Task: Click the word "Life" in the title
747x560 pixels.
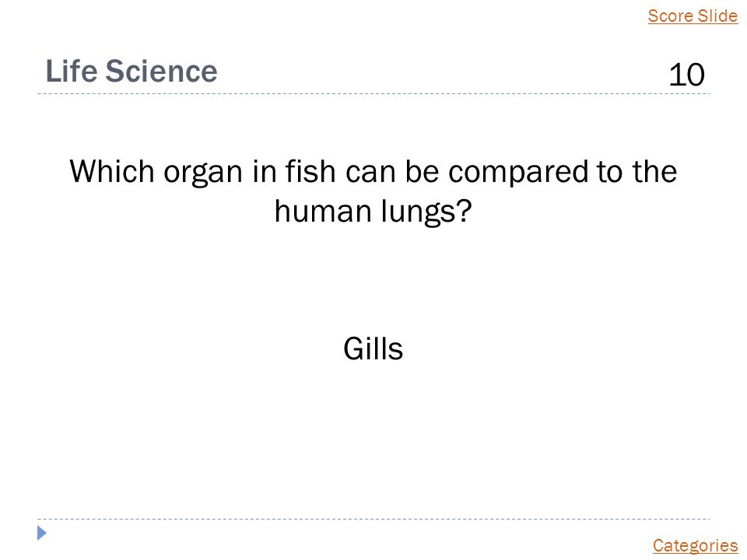Action: click(x=72, y=71)
